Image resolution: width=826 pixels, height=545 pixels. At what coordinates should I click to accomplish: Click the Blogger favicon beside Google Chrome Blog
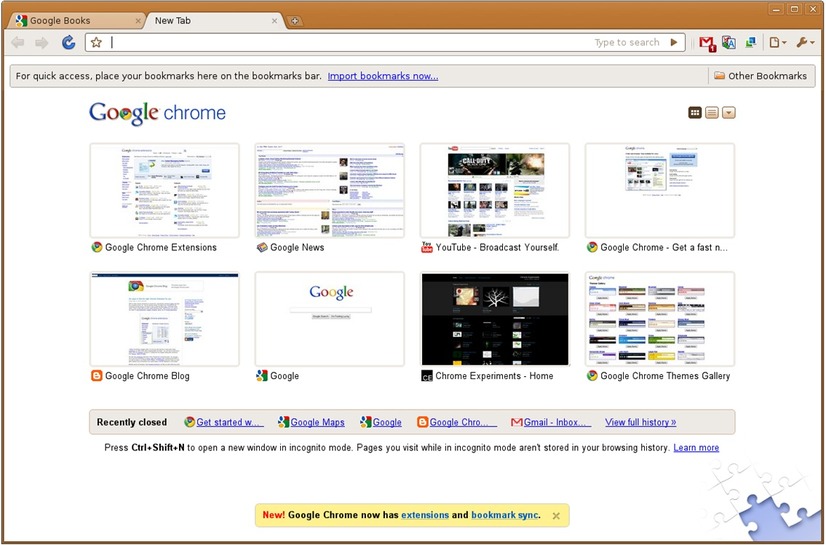pyautogui.click(x=96, y=375)
